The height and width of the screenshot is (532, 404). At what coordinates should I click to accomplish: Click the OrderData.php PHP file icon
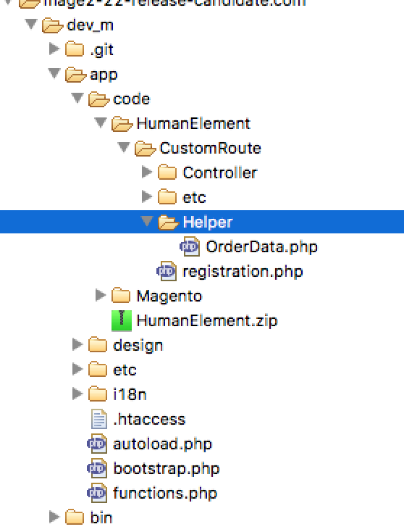[190, 246]
